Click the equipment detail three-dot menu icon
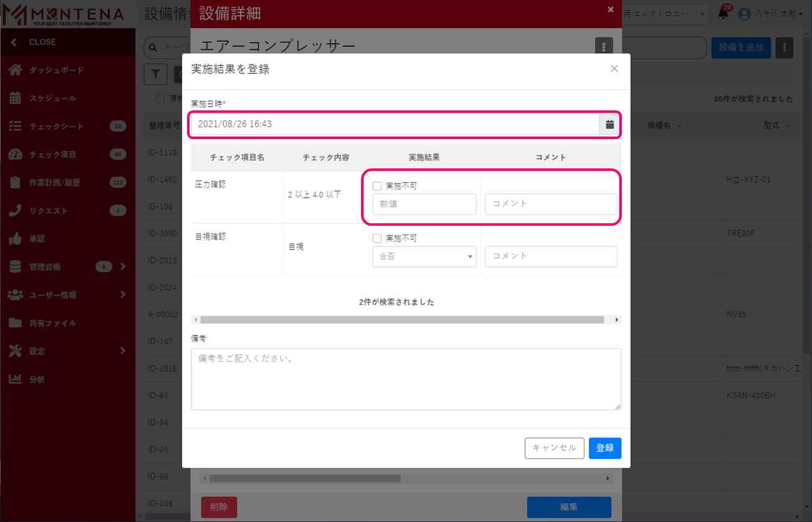 point(603,46)
